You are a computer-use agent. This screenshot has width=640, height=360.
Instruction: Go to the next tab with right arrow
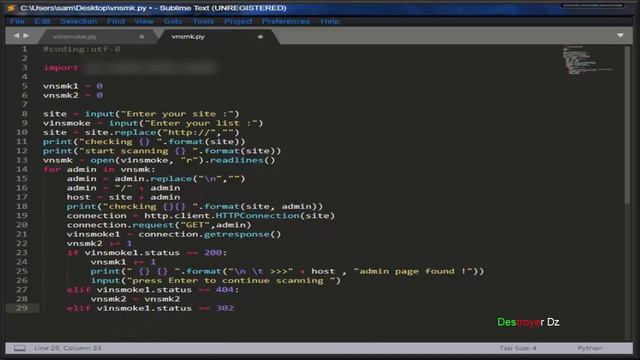coord(26,36)
